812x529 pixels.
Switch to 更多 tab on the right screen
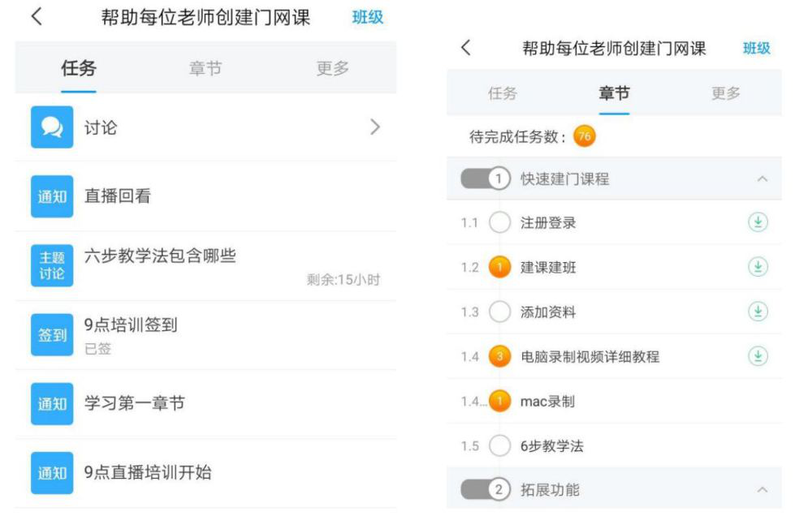[x=726, y=93]
